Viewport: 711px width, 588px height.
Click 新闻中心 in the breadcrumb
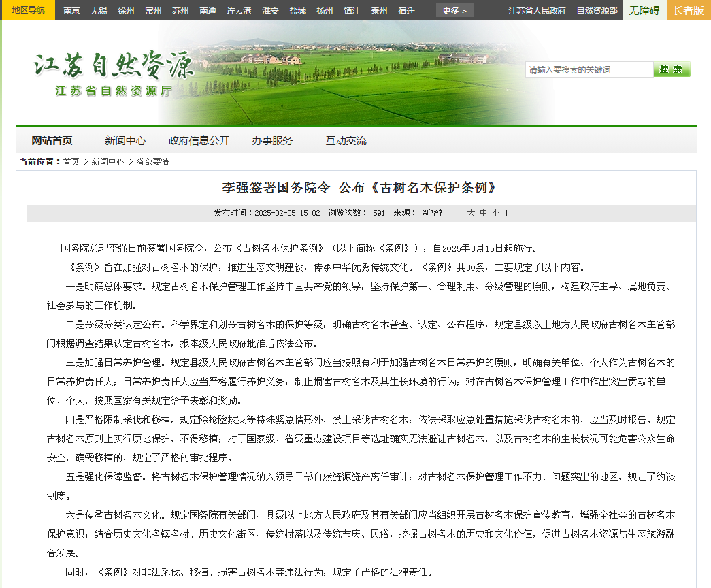point(108,161)
